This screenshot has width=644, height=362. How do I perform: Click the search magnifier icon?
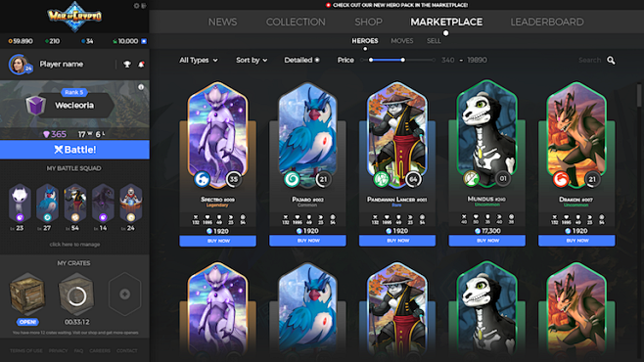611,61
